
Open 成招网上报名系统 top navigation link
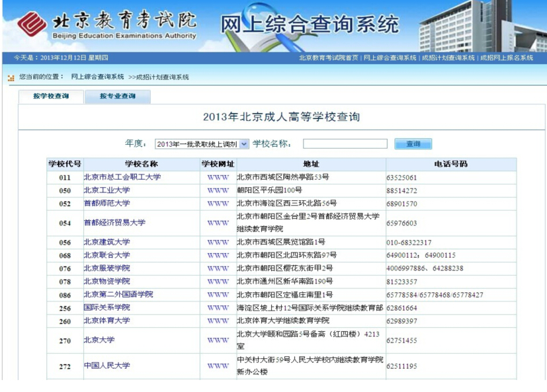point(507,58)
